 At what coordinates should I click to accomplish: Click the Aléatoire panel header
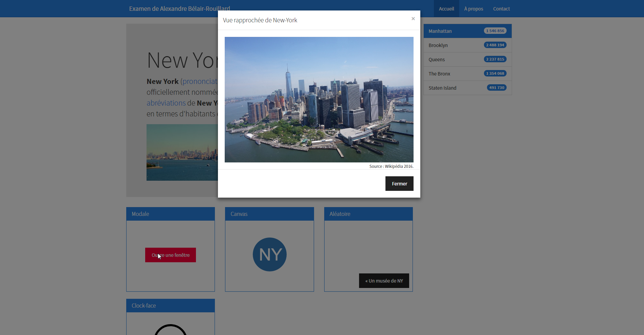coord(369,214)
